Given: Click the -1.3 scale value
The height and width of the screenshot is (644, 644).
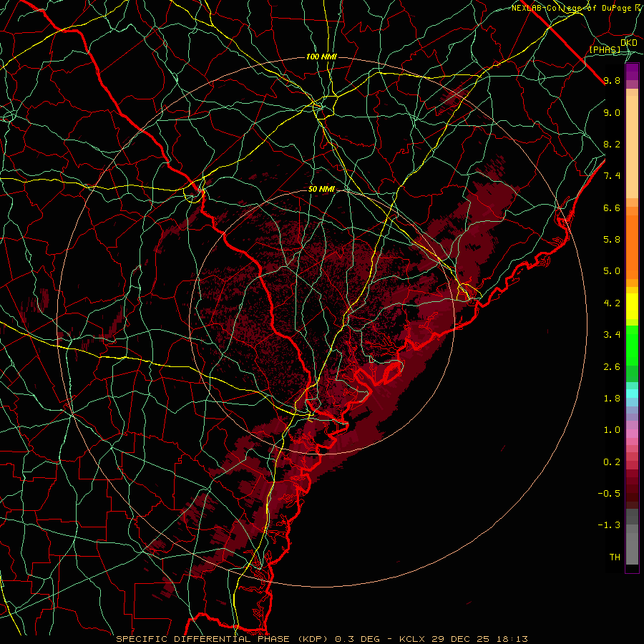Looking at the screenshot, I should [x=609, y=525].
